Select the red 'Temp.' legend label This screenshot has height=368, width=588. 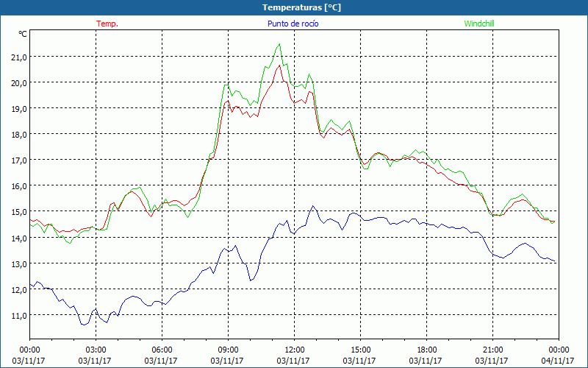point(107,24)
